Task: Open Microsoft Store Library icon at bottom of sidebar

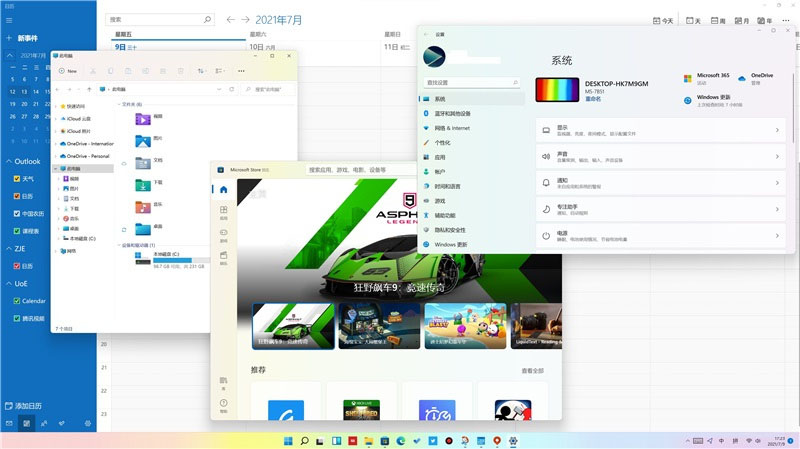Action: pyautogui.click(x=223, y=381)
